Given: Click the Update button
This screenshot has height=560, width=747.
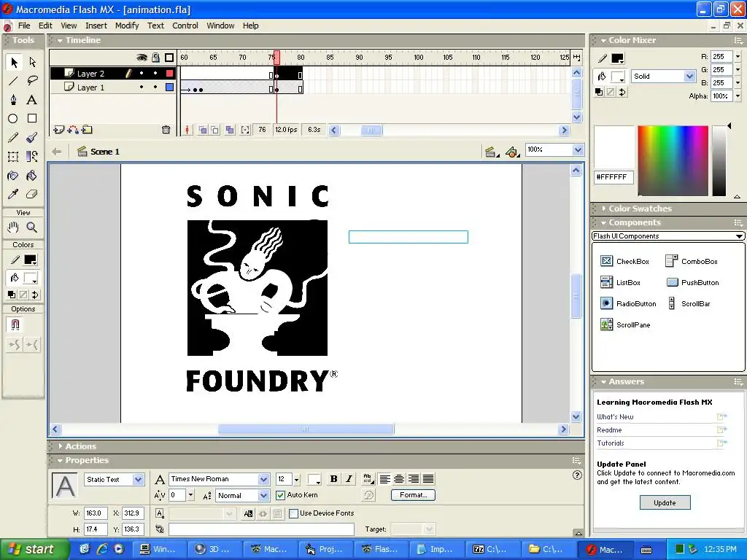Looking at the screenshot, I should coord(665,503).
